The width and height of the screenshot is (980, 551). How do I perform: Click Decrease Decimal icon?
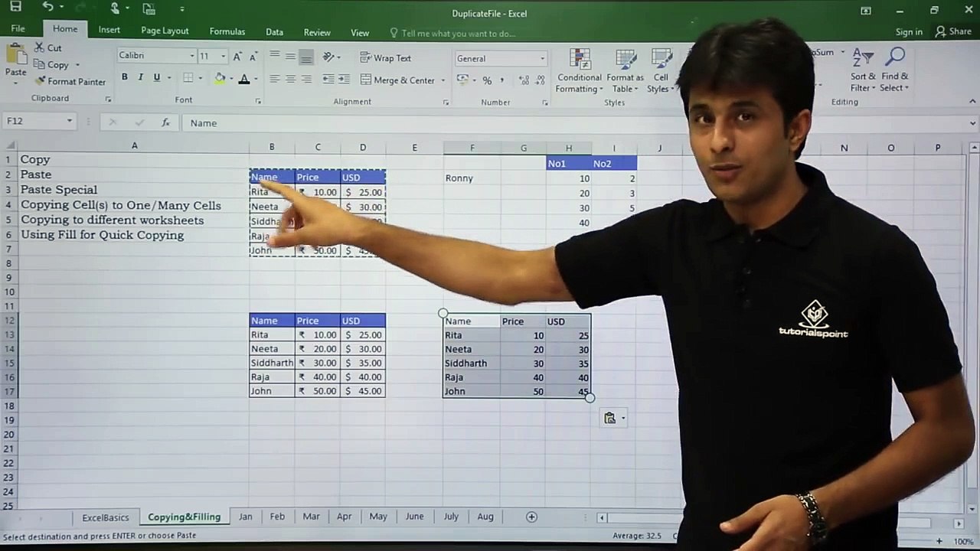point(540,80)
